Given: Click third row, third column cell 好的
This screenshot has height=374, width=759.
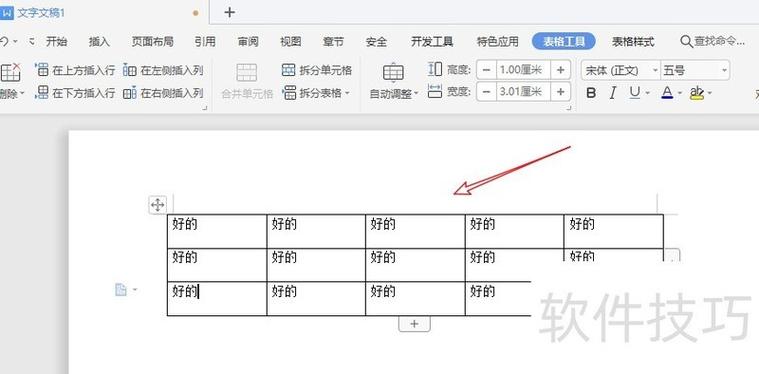Looking at the screenshot, I should coord(415,299).
